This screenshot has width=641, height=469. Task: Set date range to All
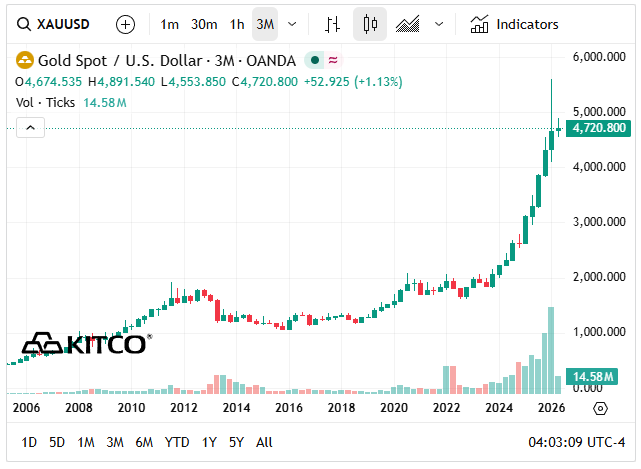(x=264, y=442)
